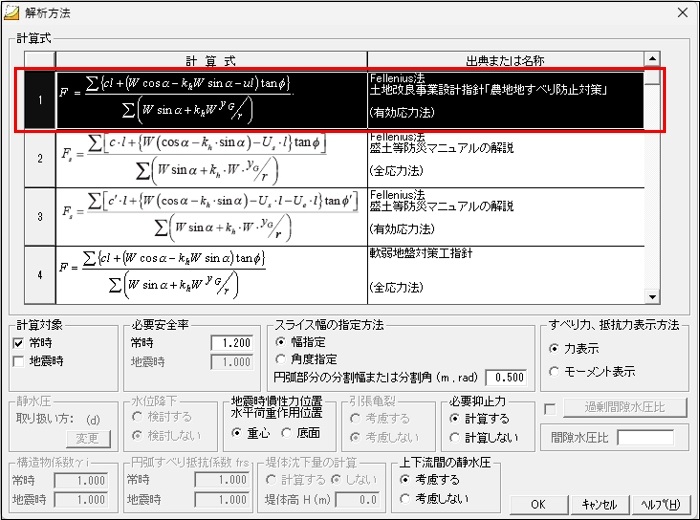This screenshot has height=520, width=700.
Task: Select formula row number 4
Action: (x=40, y=275)
